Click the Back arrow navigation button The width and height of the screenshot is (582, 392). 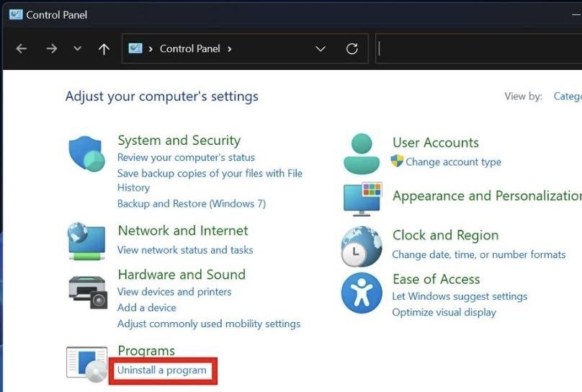pyautogui.click(x=22, y=48)
